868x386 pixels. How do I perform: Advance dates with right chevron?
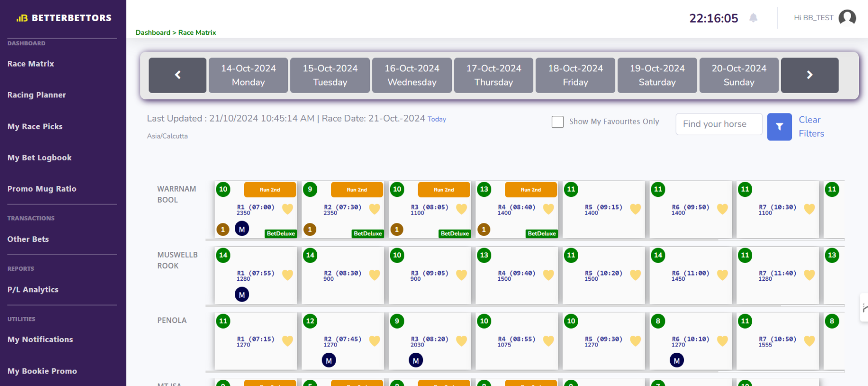tap(809, 75)
